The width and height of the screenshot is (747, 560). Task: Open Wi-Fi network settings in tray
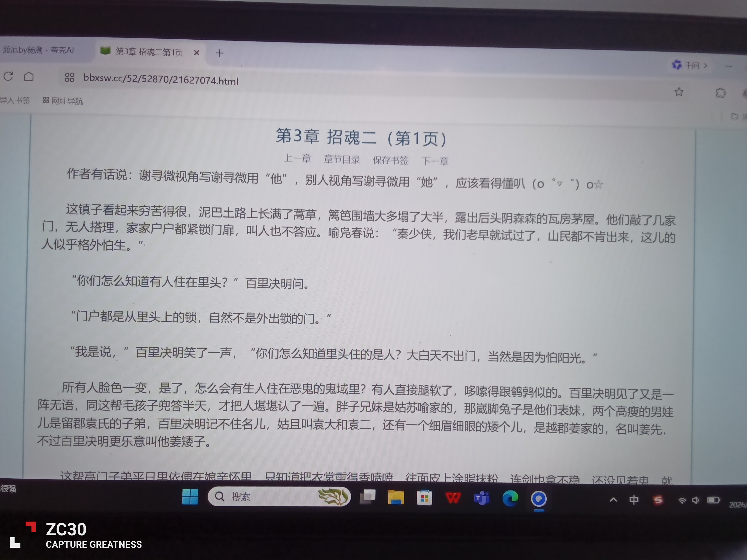(x=682, y=501)
